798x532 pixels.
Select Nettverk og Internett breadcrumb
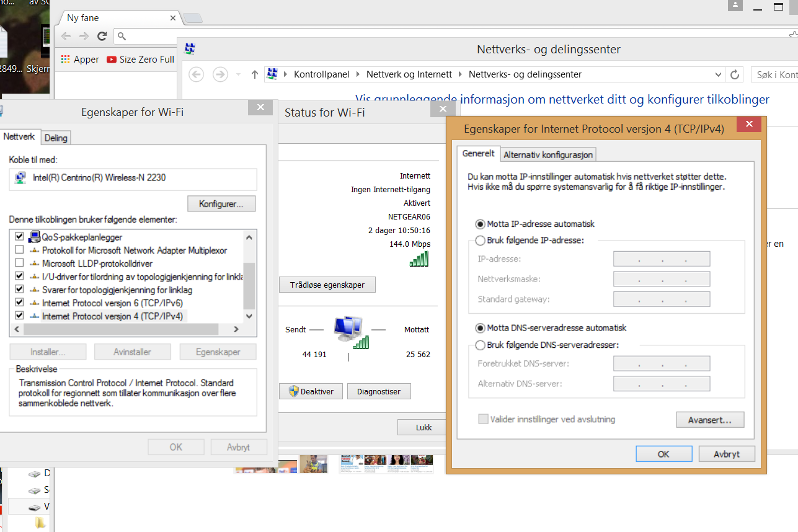(x=409, y=74)
